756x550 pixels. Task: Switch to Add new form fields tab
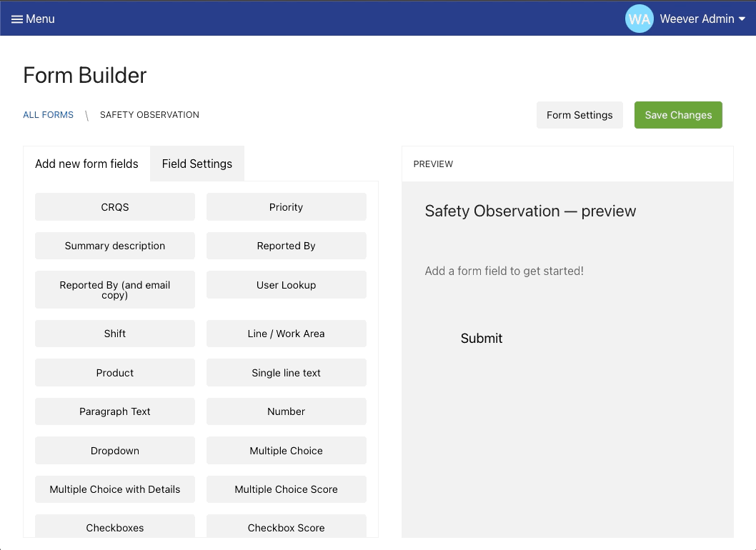coord(86,164)
